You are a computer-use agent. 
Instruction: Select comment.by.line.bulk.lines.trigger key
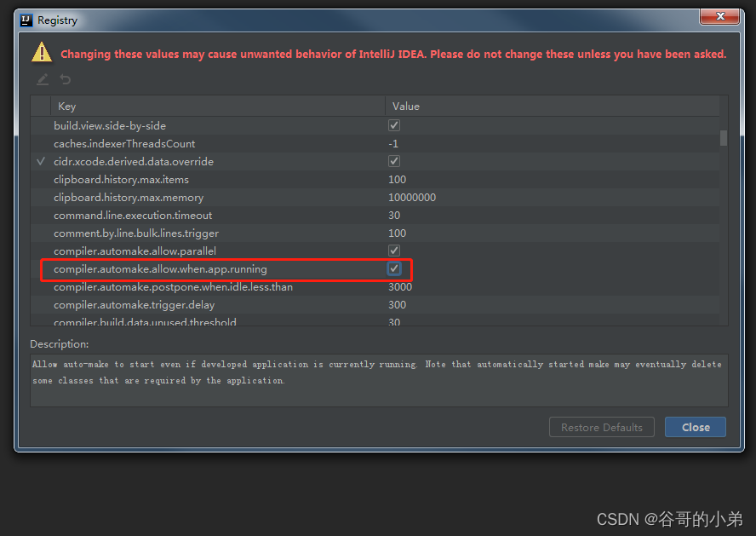coord(136,233)
